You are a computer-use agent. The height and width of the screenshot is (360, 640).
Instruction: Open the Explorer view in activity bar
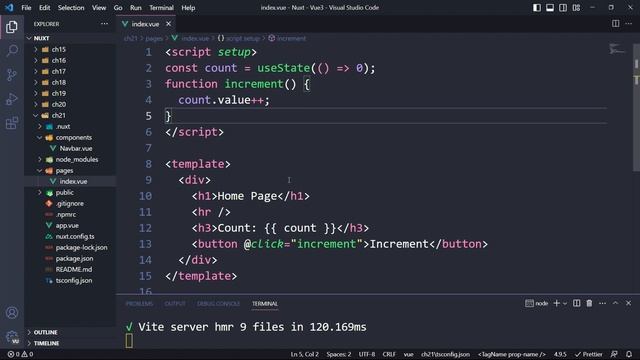coord(12,27)
